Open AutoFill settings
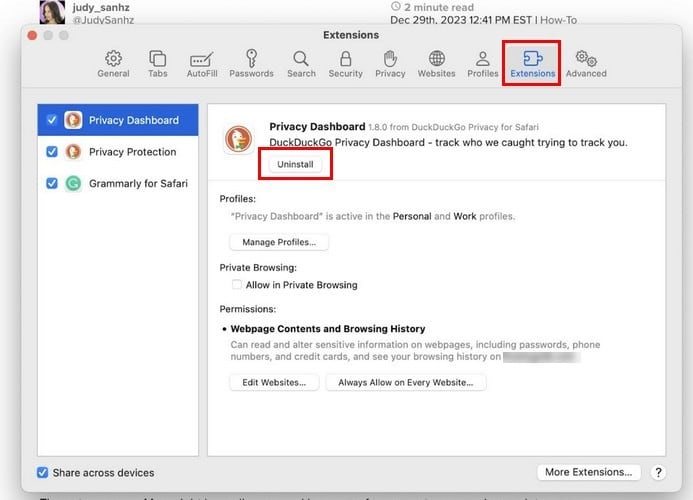Image resolution: width=693 pixels, height=500 pixels. click(x=204, y=63)
